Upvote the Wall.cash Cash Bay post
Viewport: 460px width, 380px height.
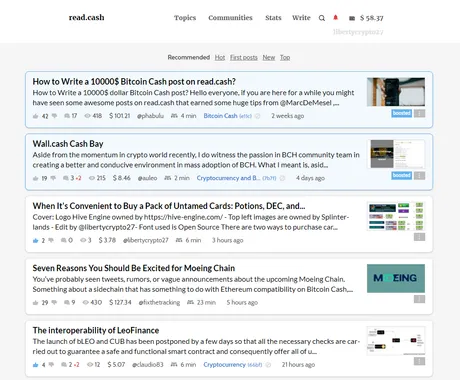(36, 178)
